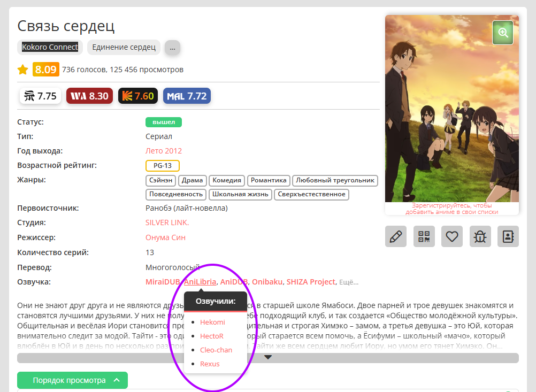Add to favorites with heart icon
Viewport: 536px width, 392px height.
(x=452, y=236)
